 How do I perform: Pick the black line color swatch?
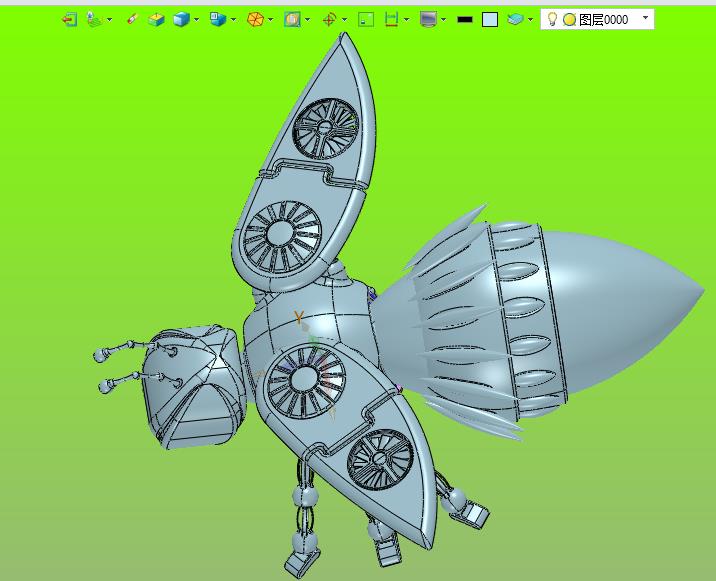(x=465, y=20)
